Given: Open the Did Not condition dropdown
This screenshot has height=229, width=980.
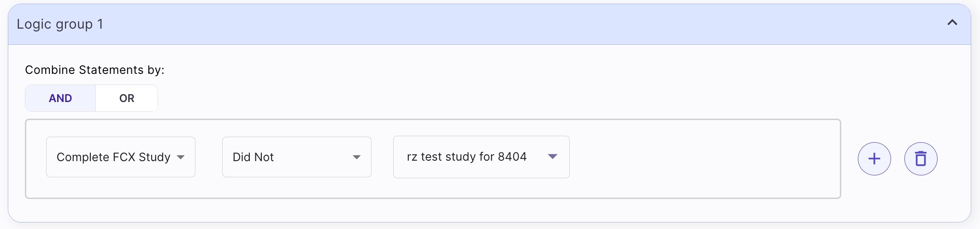Looking at the screenshot, I should tap(297, 157).
